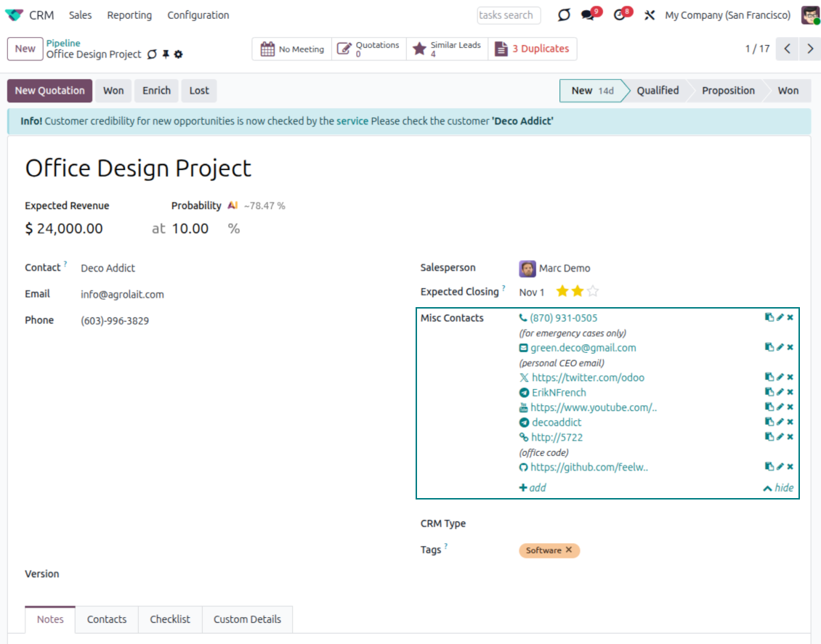Collapse Misc Contacts with hide
Image resolution: width=821 pixels, height=644 pixels.
[x=778, y=488]
